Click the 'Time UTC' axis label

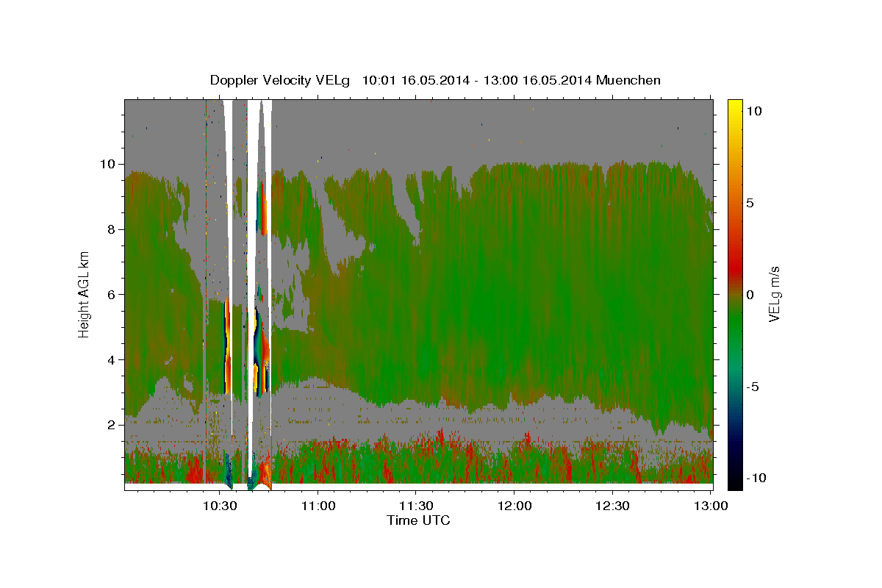[418, 520]
